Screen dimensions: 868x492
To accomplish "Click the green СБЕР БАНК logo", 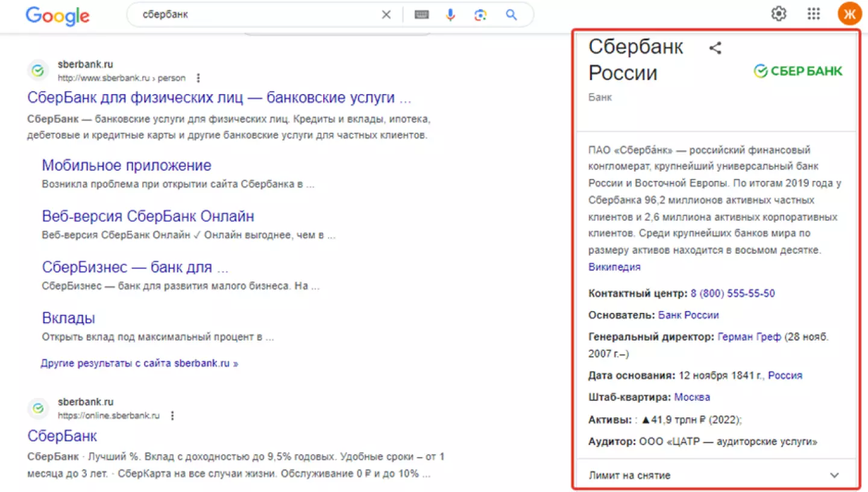I will (798, 71).
